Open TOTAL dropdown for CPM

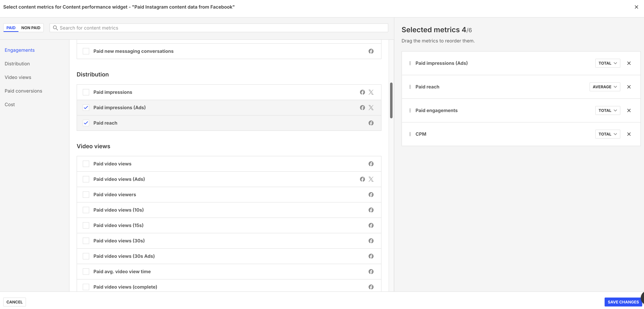click(x=607, y=134)
